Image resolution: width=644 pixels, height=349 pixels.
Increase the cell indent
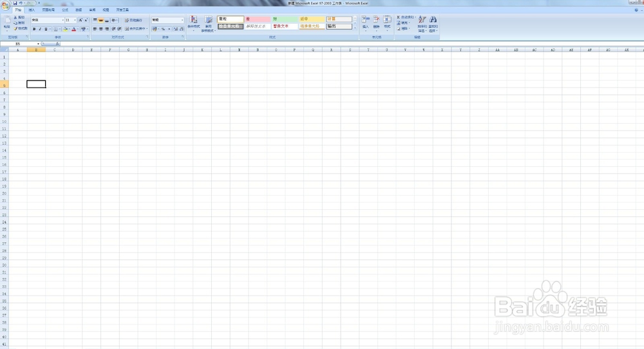(119, 29)
